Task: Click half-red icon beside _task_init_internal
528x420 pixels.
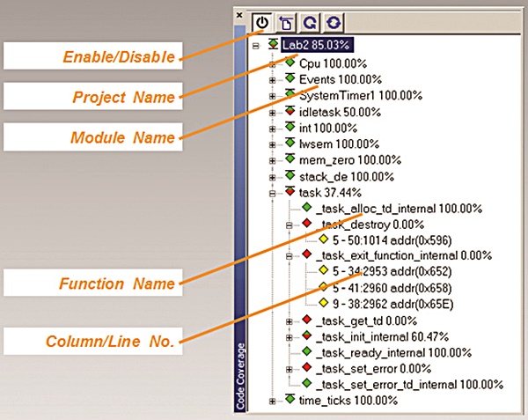Action: pos(307,336)
